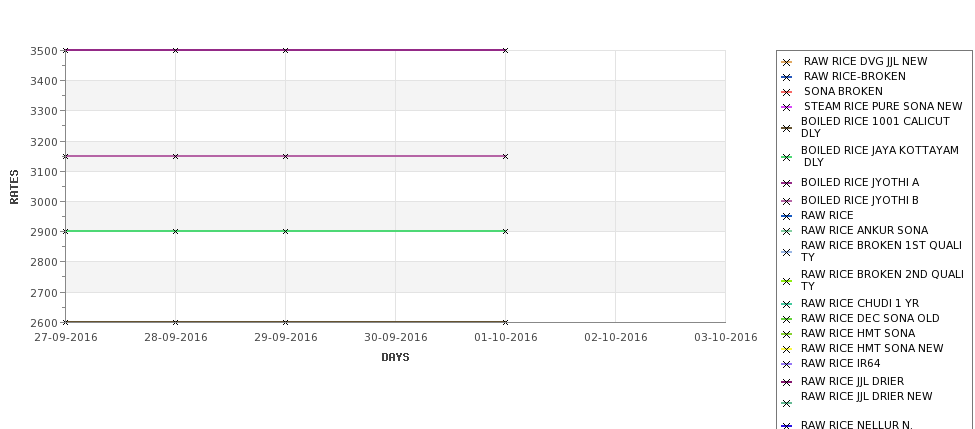Click the 3150 data point on 28-09-2016
Viewport: 975px width, 429px height.
175,156
